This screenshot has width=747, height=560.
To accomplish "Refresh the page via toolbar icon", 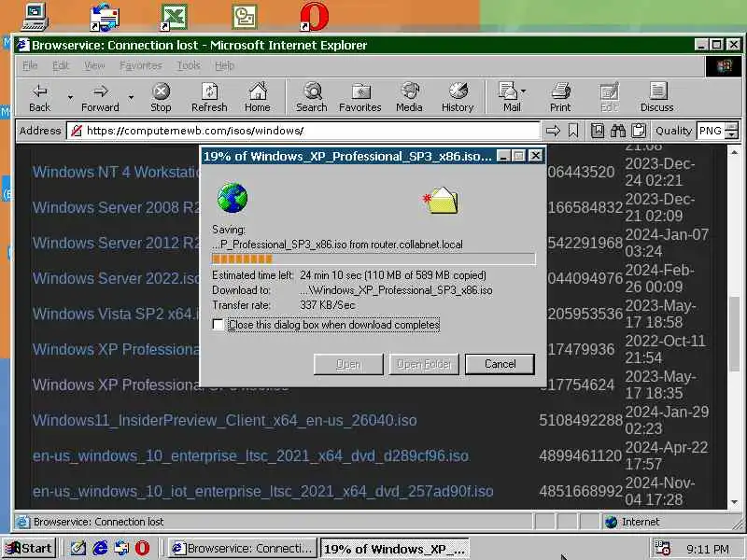I will 209,98.
